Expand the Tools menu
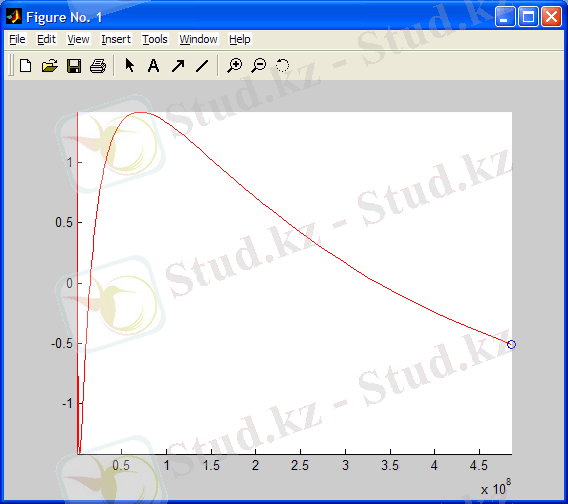The image size is (568, 504). click(155, 39)
